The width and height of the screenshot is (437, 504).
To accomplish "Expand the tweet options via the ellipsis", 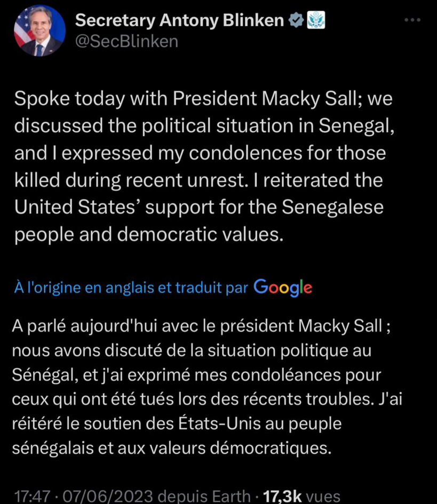I will coord(412,19).
